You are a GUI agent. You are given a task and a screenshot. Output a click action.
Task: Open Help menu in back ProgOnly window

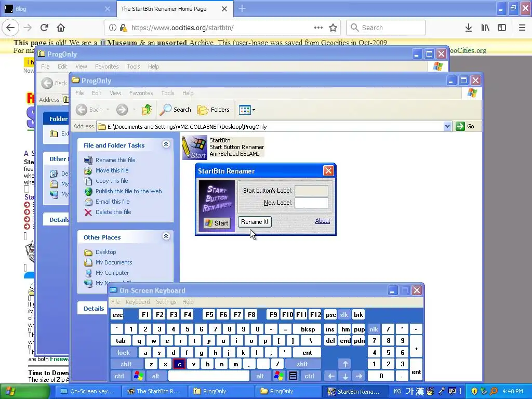click(153, 66)
